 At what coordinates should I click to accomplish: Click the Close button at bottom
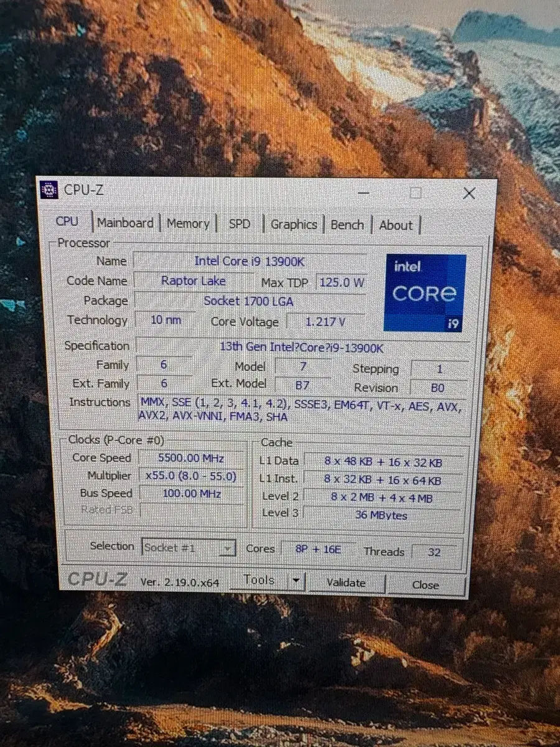click(x=426, y=585)
